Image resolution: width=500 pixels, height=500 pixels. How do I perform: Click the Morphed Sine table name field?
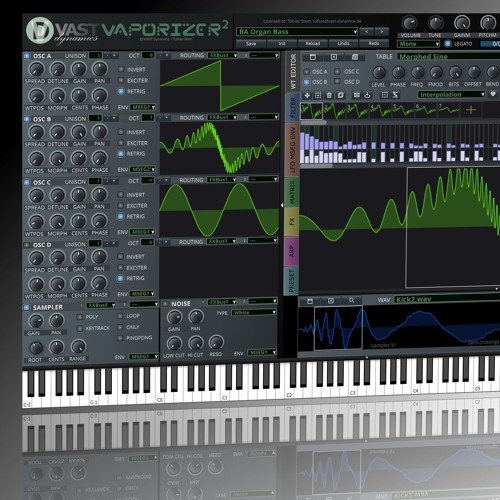449,57
